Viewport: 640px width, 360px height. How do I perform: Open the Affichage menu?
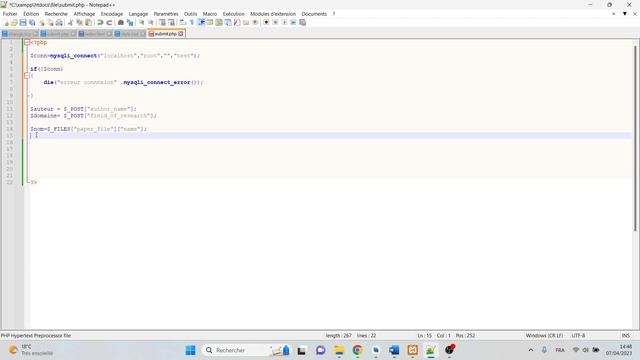coord(84,14)
